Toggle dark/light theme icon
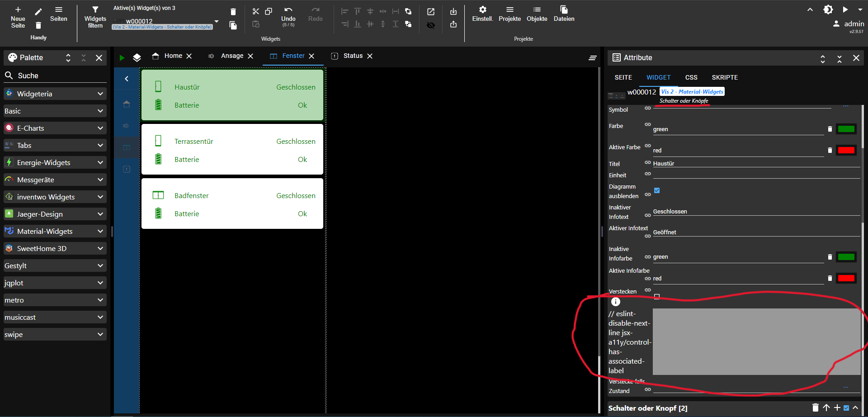Image resolution: width=868 pixels, height=417 pixels. (x=828, y=9)
